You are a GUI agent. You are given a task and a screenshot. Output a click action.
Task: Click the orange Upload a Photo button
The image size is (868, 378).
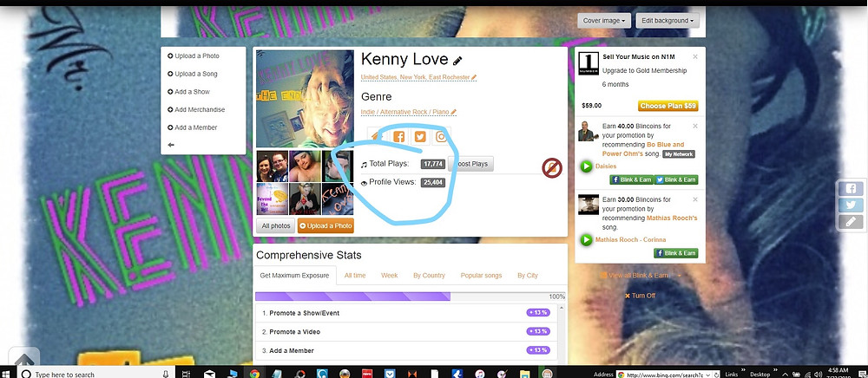(325, 225)
